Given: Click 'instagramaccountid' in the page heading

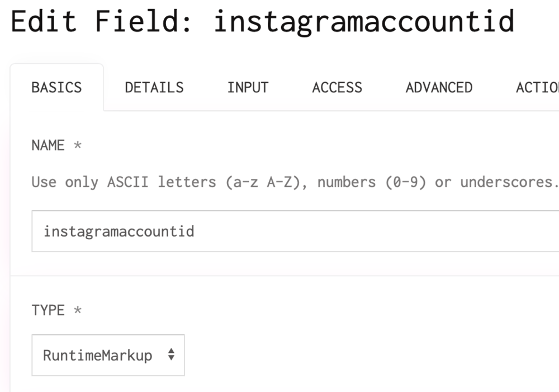Looking at the screenshot, I should click(x=364, y=22).
